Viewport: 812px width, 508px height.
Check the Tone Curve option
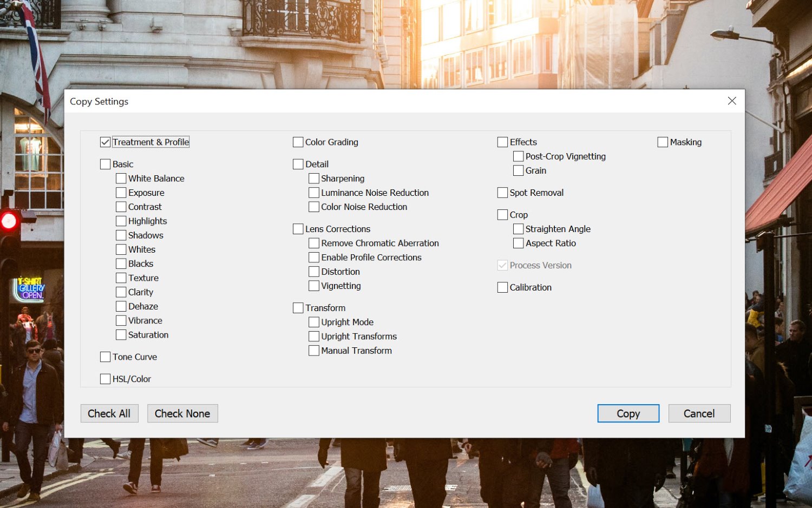[105, 357]
